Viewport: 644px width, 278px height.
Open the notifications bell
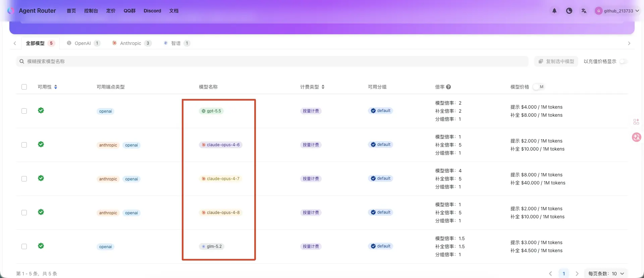click(554, 11)
